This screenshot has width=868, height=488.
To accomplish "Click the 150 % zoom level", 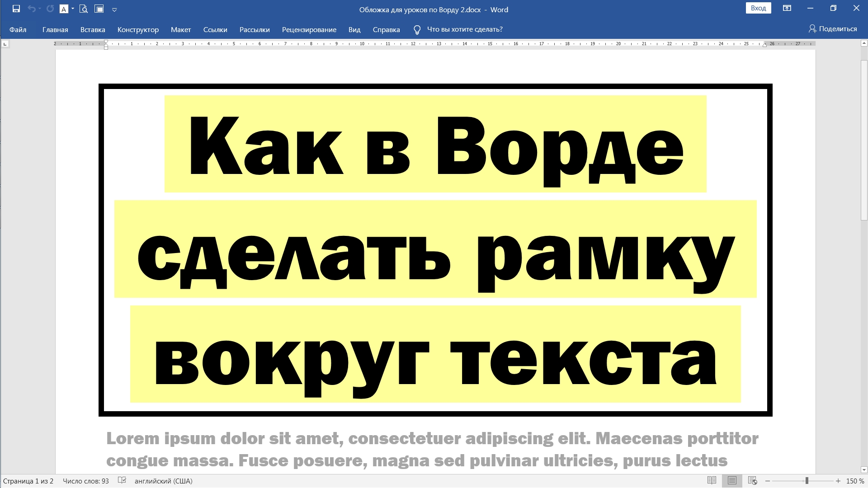I will coord(855,481).
